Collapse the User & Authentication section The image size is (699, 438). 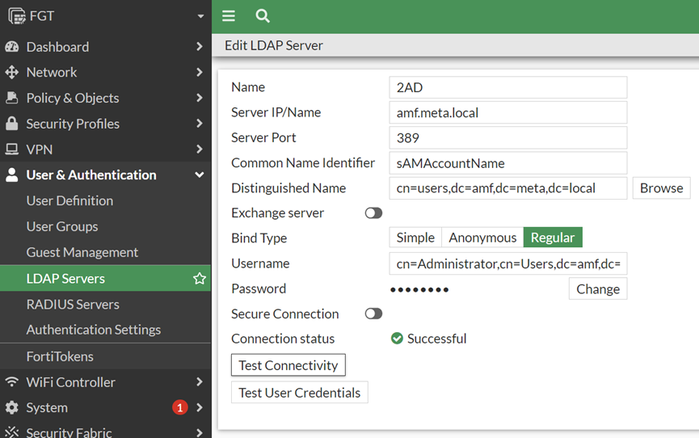(x=200, y=175)
